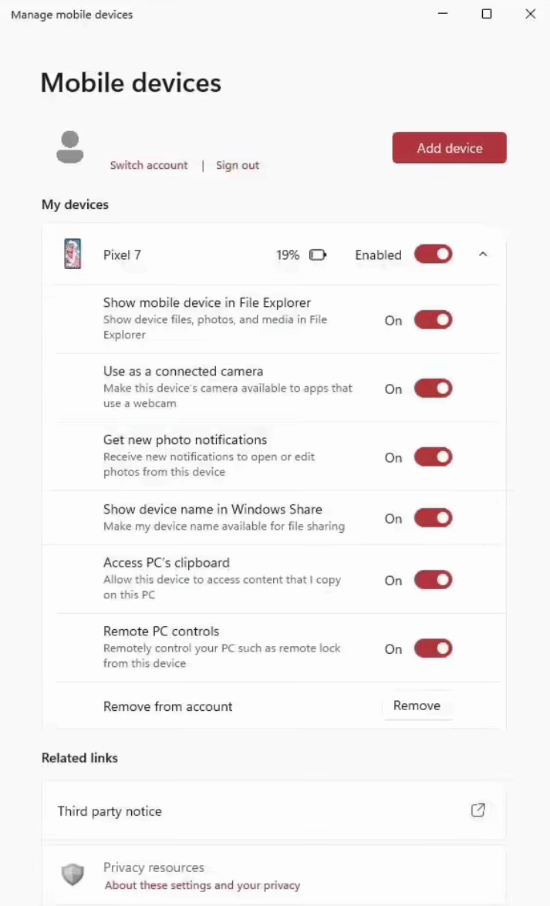
Task: Open About these settings and your privacy
Action: tap(202, 885)
